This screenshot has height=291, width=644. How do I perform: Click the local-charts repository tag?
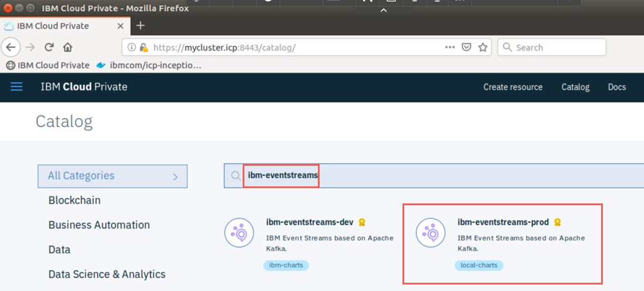click(479, 265)
